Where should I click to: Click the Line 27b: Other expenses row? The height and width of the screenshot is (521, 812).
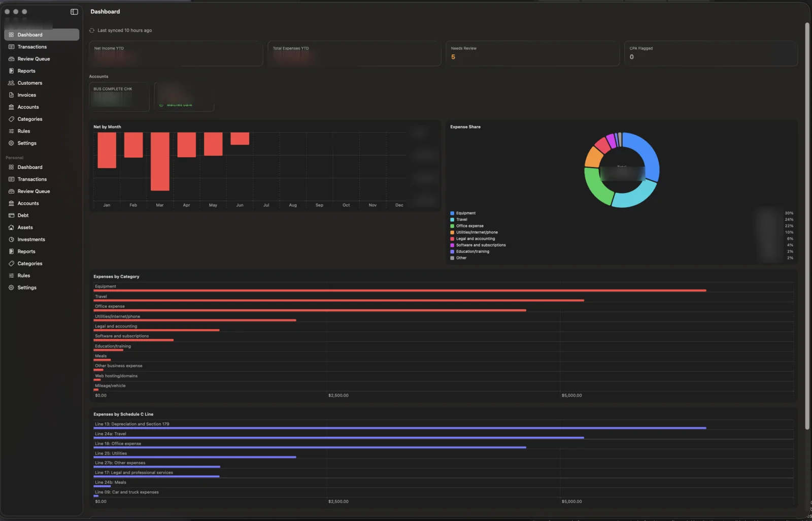point(444,465)
